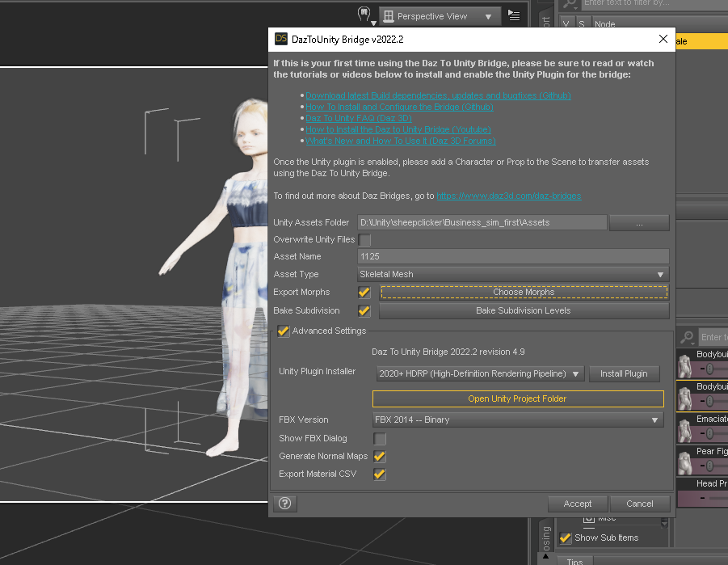Open How to Install Bridge Youtube link
Image resolution: width=728 pixels, height=565 pixels.
pos(398,129)
